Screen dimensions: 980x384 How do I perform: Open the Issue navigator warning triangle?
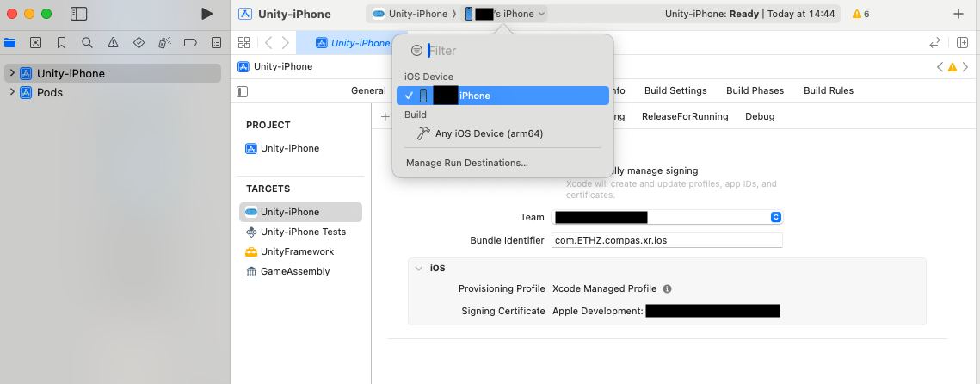tap(113, 42)
